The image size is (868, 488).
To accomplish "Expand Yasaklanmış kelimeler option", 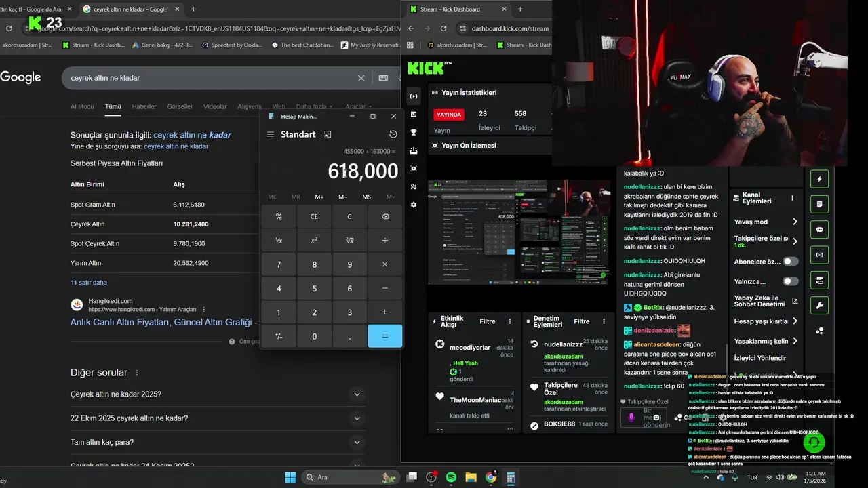I will pos(766,341).
